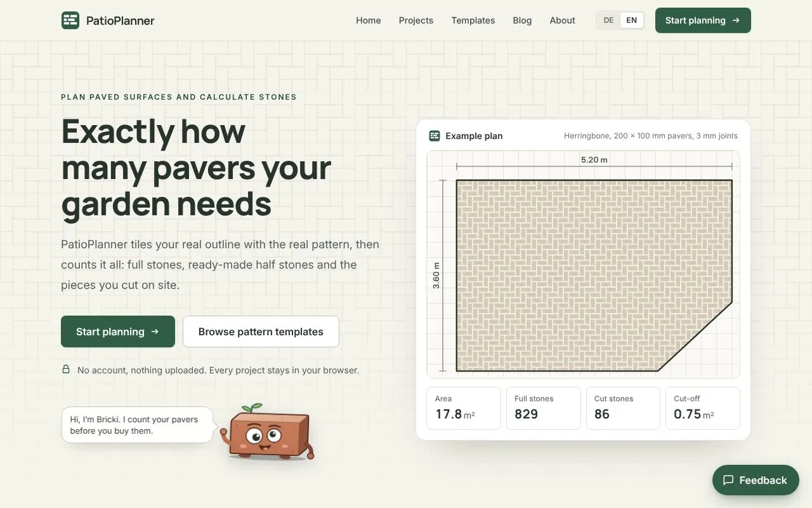The image size is (812, 508).
Task: Click the Example plan title
Action: point(474,136)
